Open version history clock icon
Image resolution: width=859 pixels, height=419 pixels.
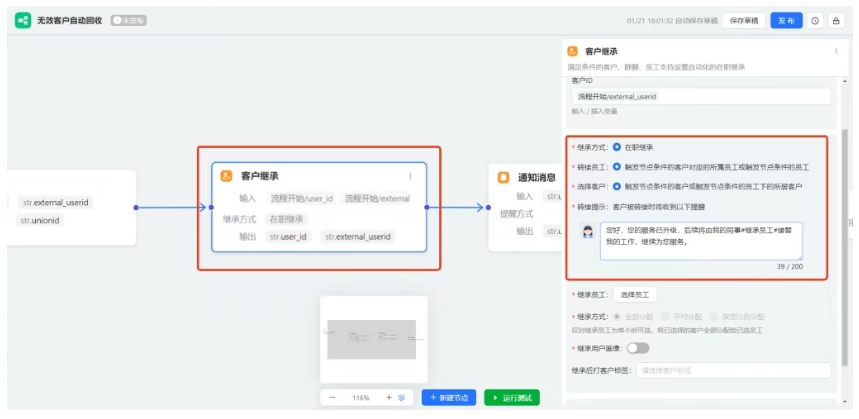(815, 21)
